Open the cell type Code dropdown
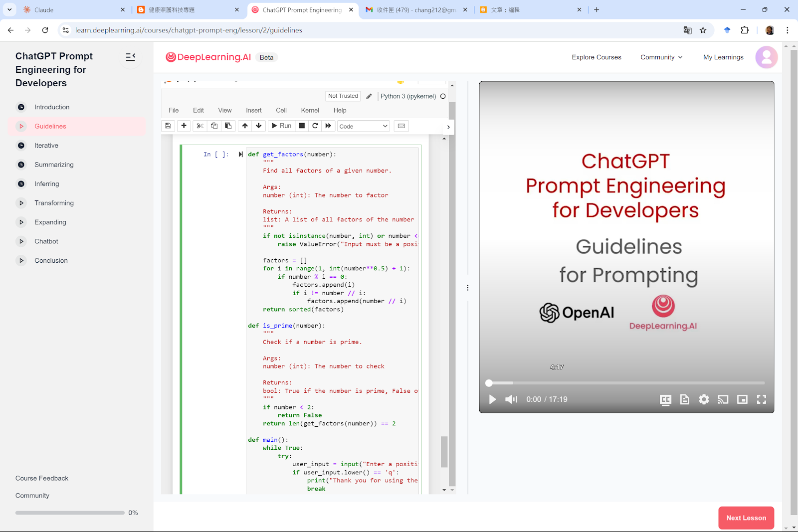Screen dimensions: 798x532 point(363,126)
